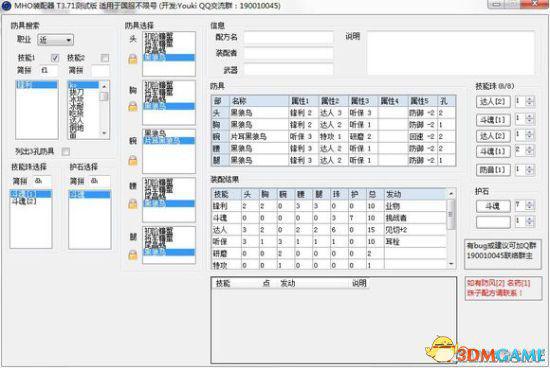Click the lock icon beside 头 armor list
This screenshot has height=368, width=550.
point(133,59)
